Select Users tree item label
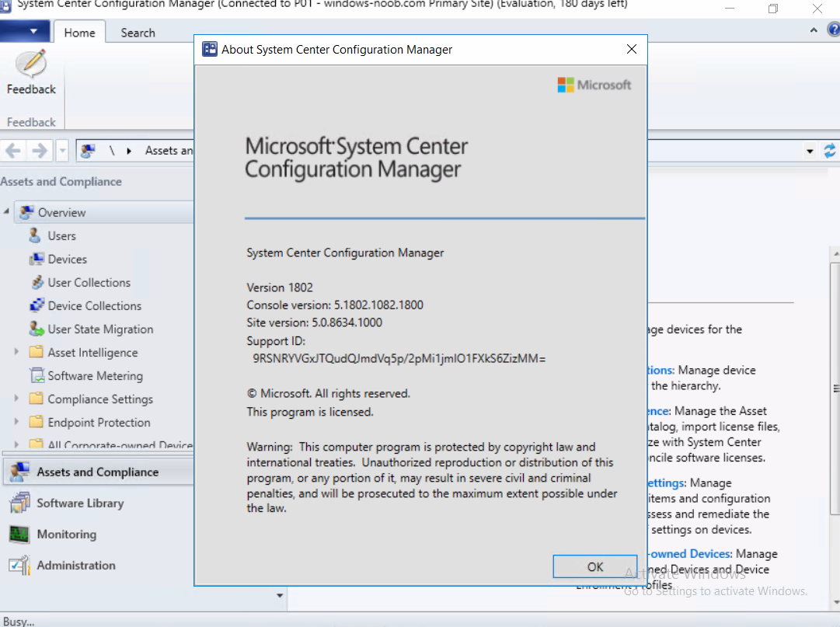The height and width of the screenshot is (627, 840). pyautogui.click(x=61, y=235)
